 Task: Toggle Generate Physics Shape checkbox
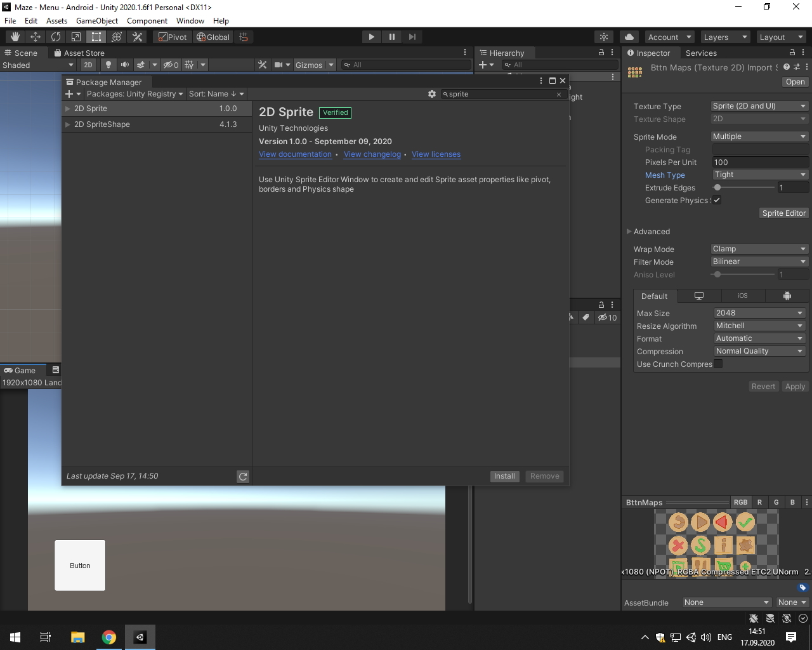click(717, 200)
